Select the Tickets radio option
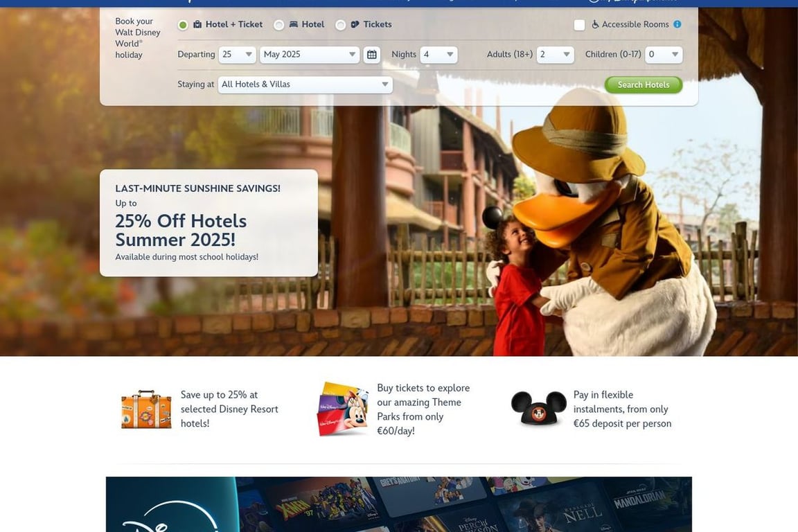Screen dimensions: 798x532 click(x=341, y=24)
